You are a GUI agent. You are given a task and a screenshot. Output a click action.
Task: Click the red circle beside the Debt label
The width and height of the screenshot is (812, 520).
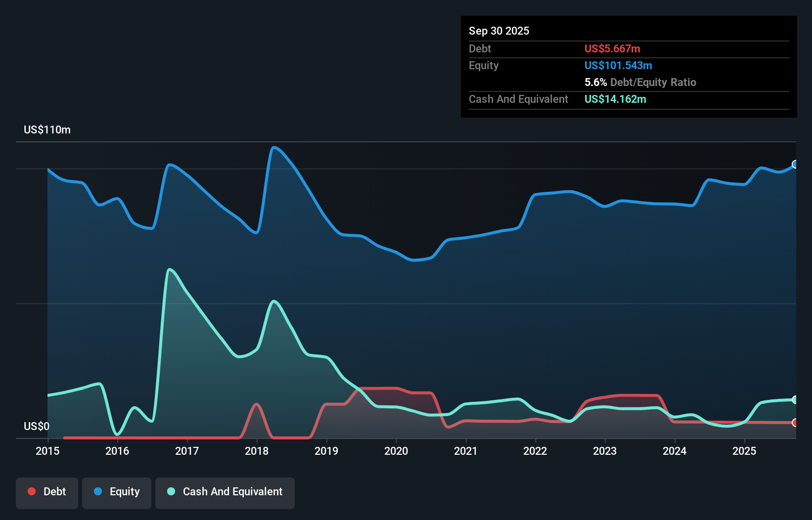tap(31, 491)
